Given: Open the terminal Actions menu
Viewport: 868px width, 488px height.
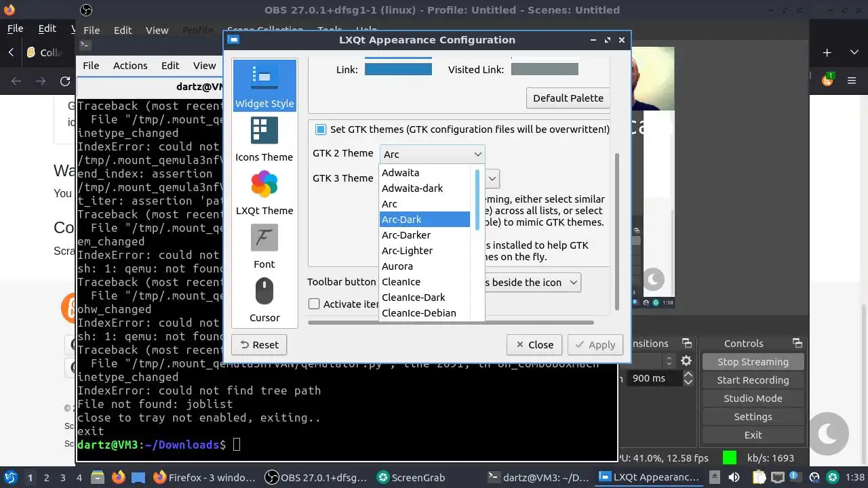Looking at the screenshot, I should [x=130, y=66].
